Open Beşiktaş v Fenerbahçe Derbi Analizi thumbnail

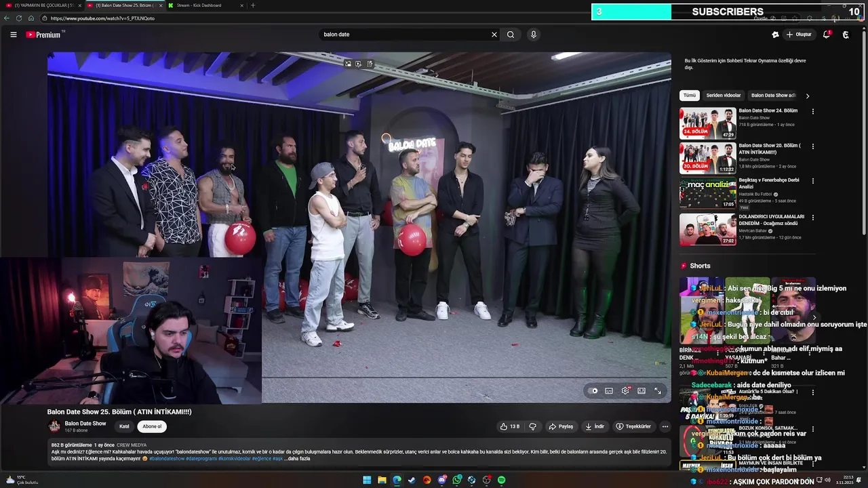[708, 194]
